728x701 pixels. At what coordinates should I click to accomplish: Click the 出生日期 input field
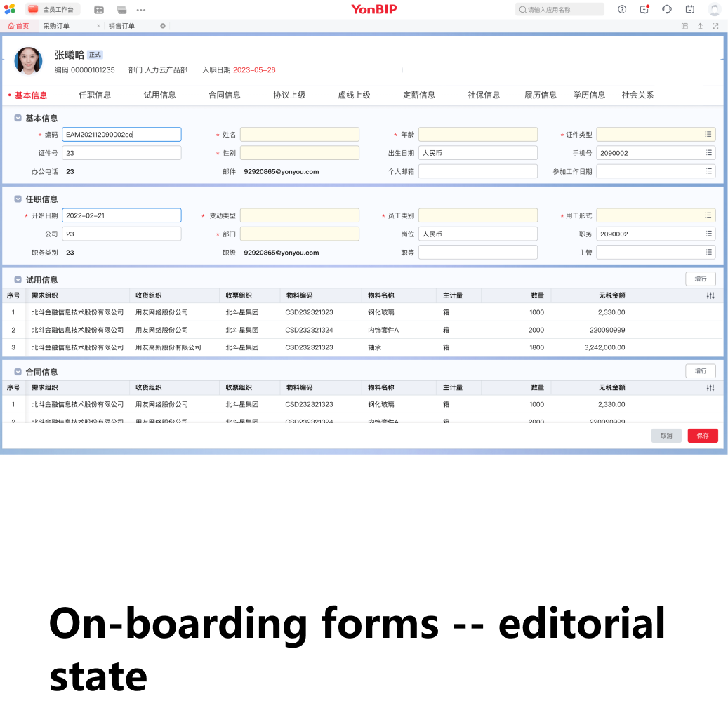pos(478,153)
